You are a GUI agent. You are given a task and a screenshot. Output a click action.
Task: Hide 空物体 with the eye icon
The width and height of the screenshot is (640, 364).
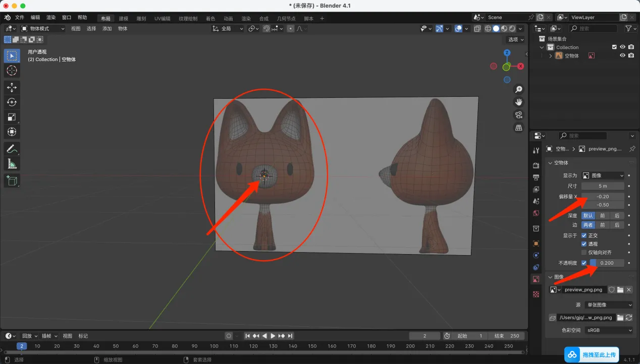tap(622, 55)
